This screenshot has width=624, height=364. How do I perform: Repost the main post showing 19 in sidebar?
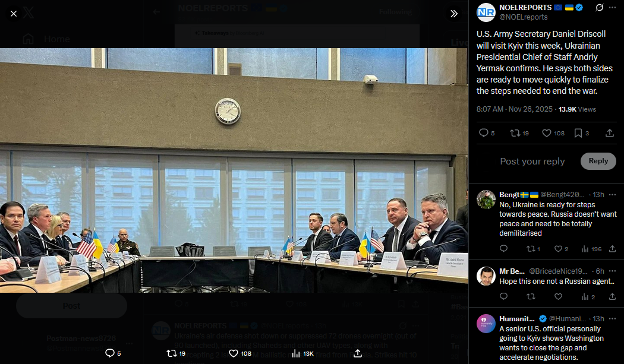pyautogui.click(x=519, y=133)
